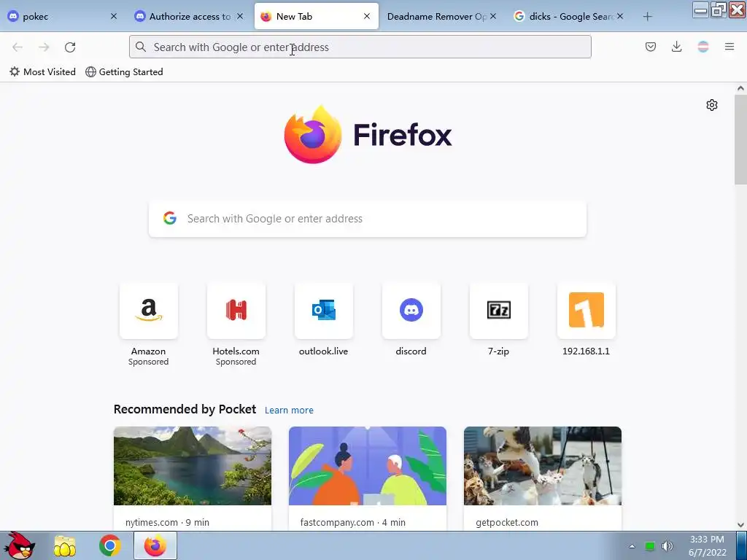Open the fastcompany.com article thumbnail

point(368,466)
